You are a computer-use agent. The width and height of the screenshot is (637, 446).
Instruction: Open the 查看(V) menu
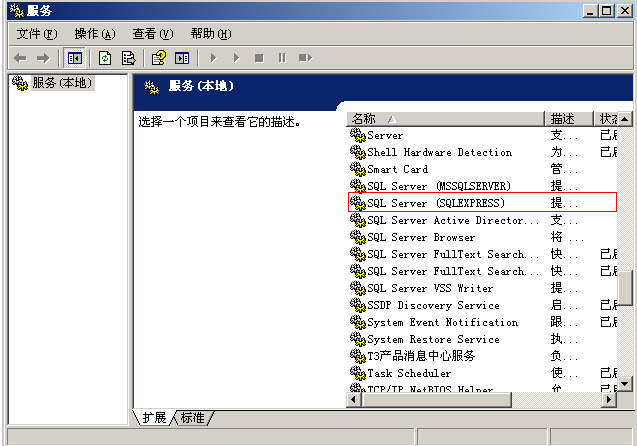pyautogui.click(x=153, y=34)
